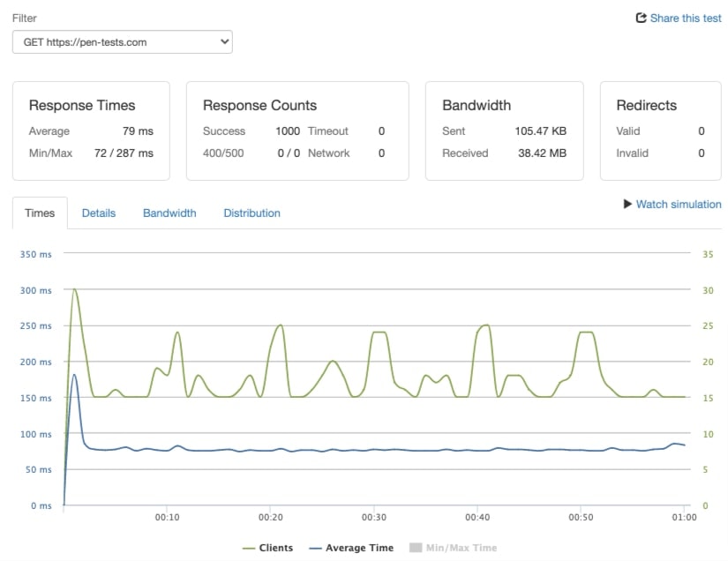The height and width of the screenshot is (561, 728).
Task: Click the Success count 1000
Action: click(288, 131)
